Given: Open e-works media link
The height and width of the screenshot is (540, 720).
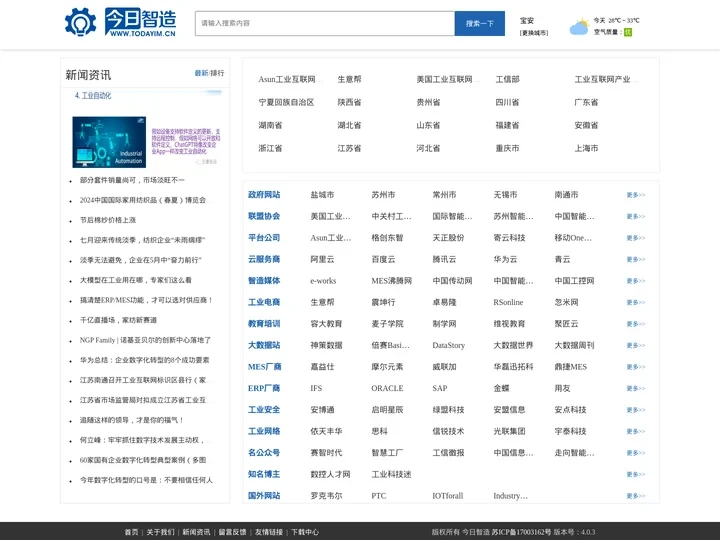Looking at the screenshot, I should coord(323,281).
